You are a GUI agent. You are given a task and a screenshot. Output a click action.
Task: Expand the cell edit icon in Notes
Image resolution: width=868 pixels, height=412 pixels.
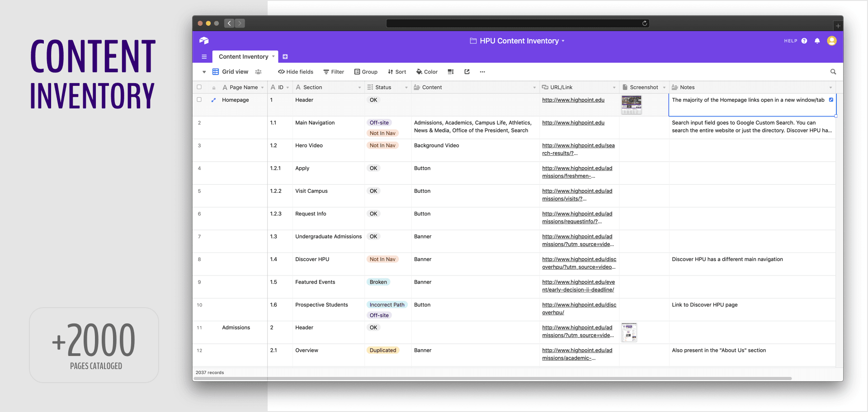pyautogui.click(x=831, y=100)
